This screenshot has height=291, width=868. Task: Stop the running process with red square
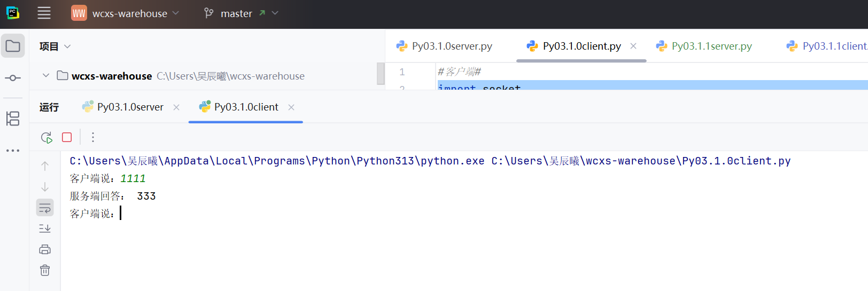[x=67, y=138]
